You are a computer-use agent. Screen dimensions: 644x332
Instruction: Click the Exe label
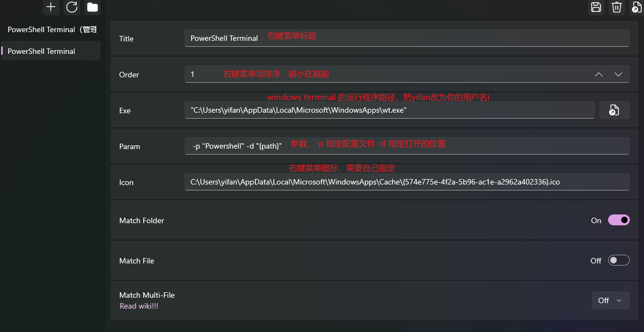(125, 110)
